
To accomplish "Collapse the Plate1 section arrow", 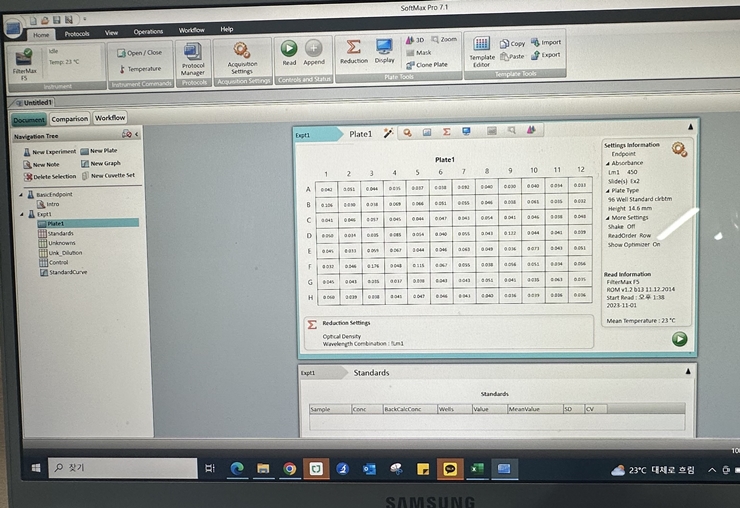I will point(689,127).
